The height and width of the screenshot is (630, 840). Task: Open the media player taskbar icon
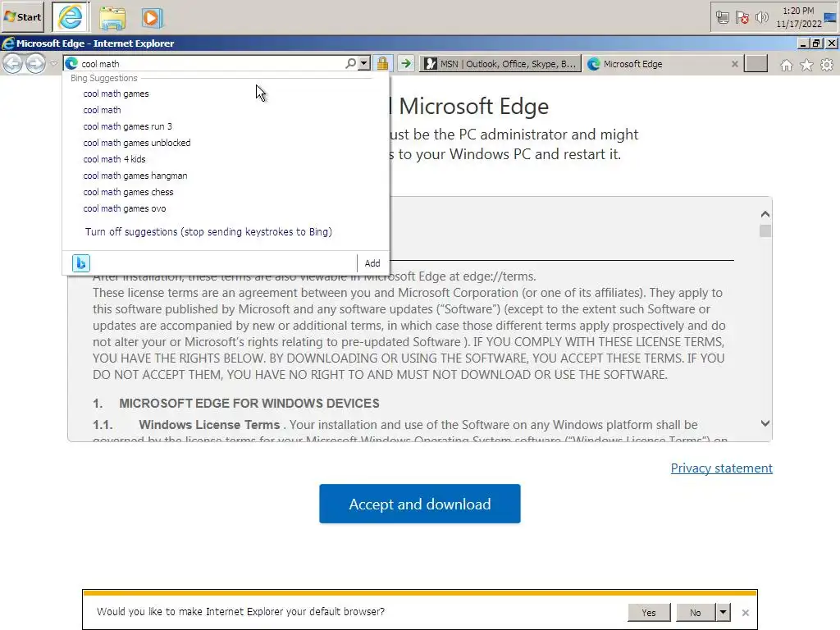click(152, 18)
